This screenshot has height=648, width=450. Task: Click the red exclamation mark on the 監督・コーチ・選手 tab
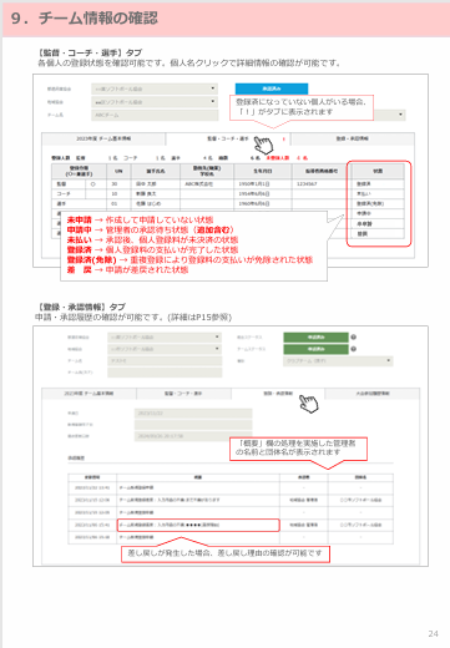coord(283,139)
